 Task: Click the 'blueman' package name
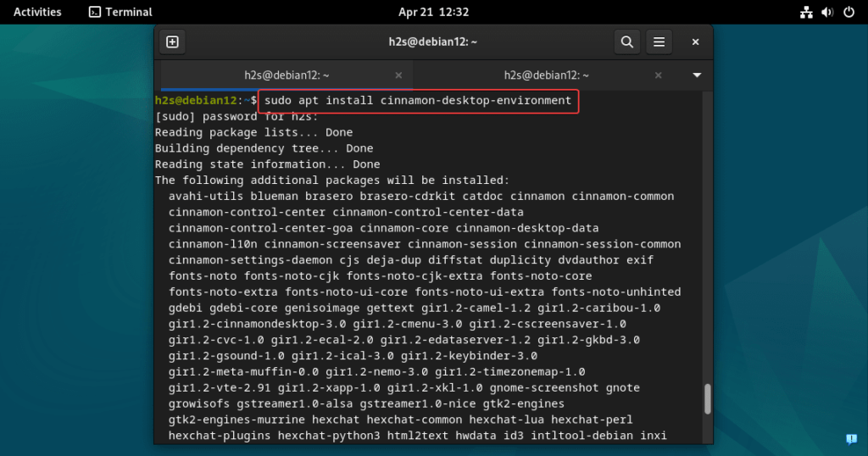(x=274, y=197)
